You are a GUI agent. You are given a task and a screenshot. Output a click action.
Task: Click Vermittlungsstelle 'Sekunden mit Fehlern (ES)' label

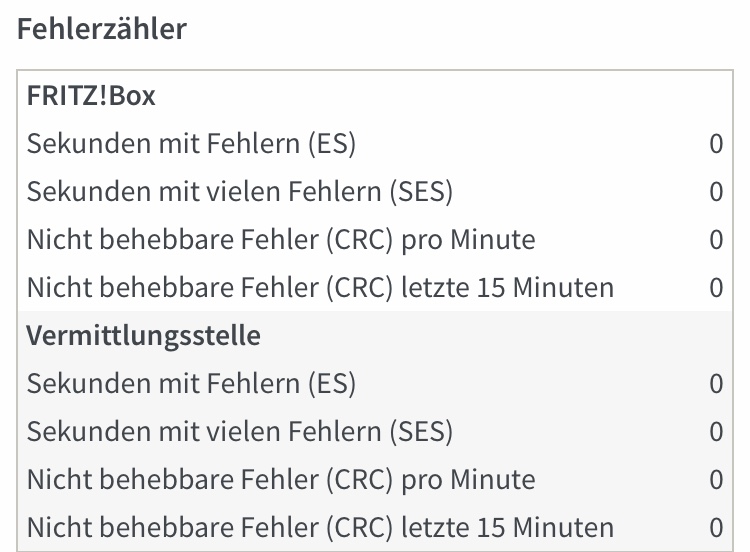click(x=191, y=383)
